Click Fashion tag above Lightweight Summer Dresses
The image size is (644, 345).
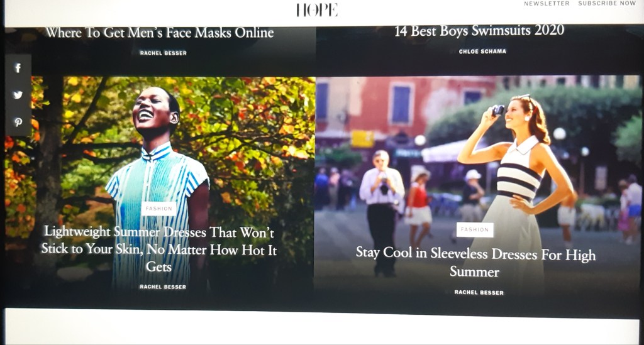pos(158,209)
